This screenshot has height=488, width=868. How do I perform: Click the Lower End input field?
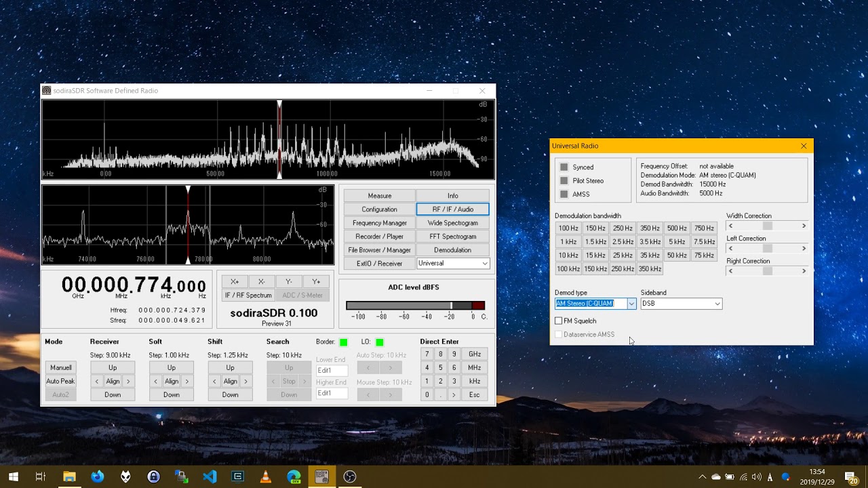[332, 371]
